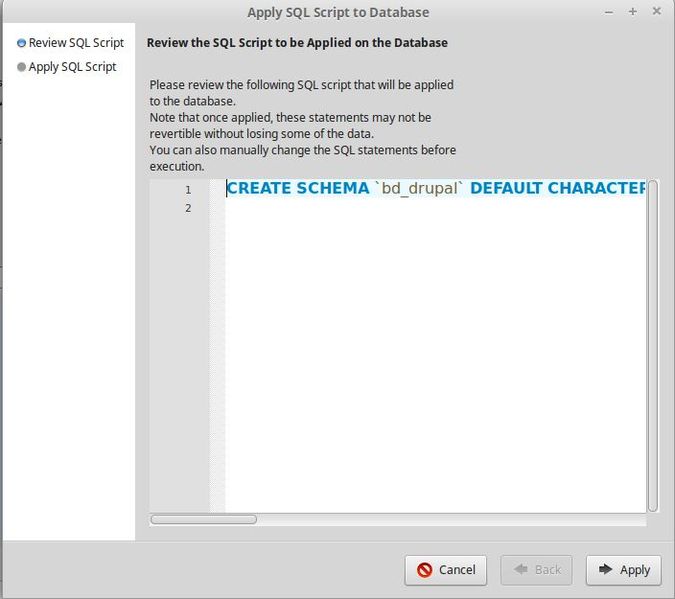Select the Apply SQL Script step
675x599 pixels.
(x=66, y=67)
